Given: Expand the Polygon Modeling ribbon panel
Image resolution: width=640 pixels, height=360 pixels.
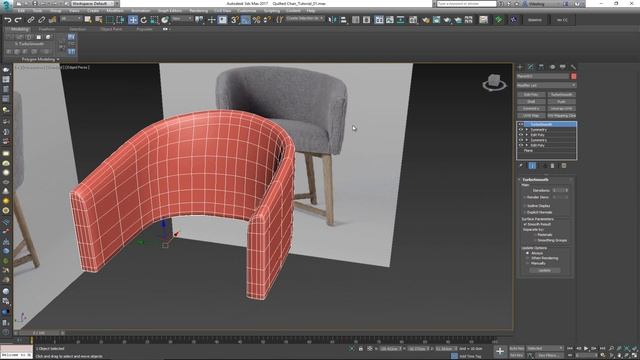Looking at the screenshot, I should pyautogui.click(x=40, y=60).
